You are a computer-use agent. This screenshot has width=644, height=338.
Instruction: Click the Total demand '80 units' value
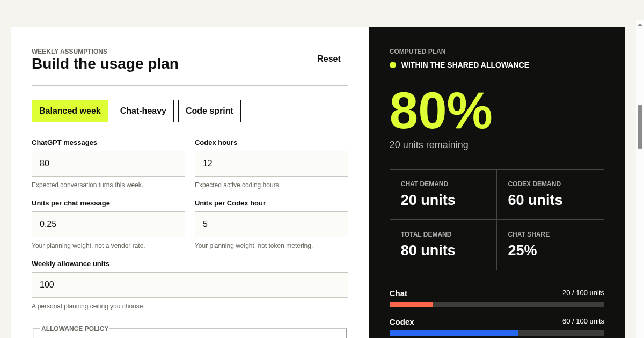428,251
